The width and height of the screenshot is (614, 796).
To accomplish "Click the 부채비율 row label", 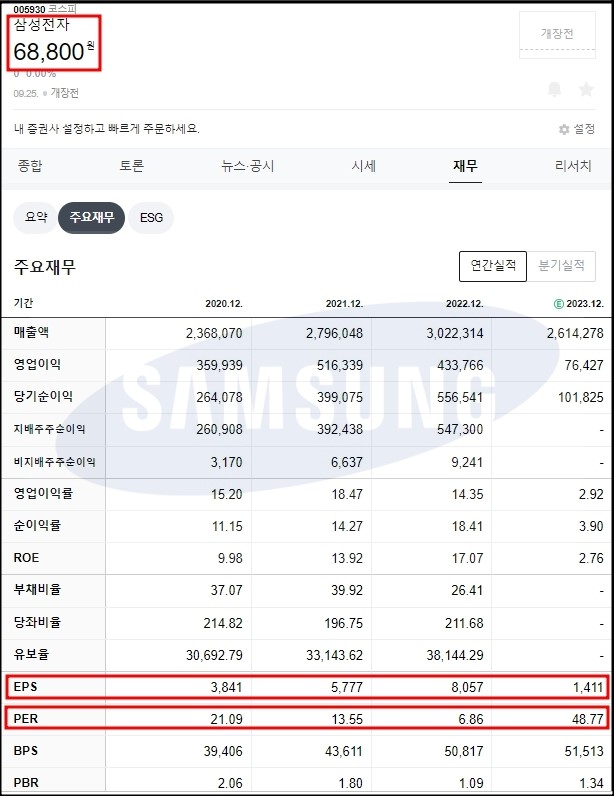I will [38, 590].
